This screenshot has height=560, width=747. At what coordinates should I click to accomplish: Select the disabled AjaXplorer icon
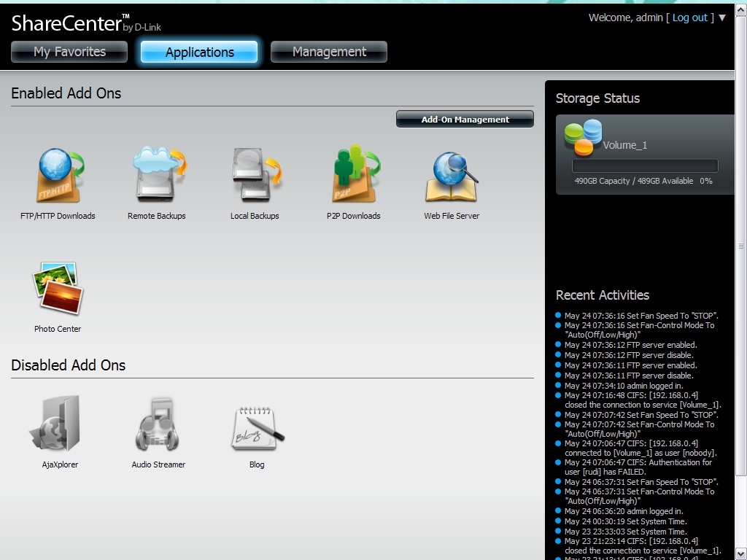[55, 423]
